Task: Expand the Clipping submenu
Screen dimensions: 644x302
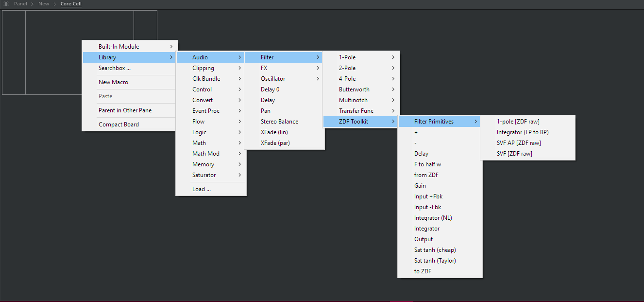Action: 211,68
